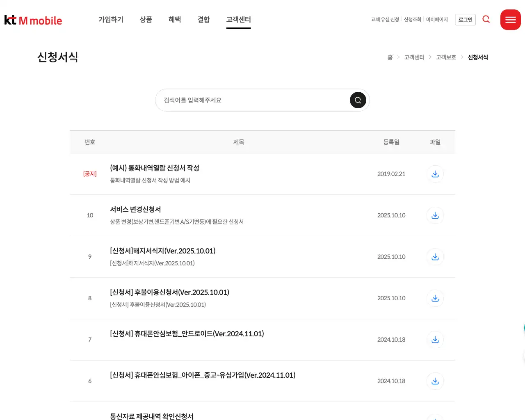525x420 pixels.
Task: Click the search magnifier in the top navigation
Action: 486,19
